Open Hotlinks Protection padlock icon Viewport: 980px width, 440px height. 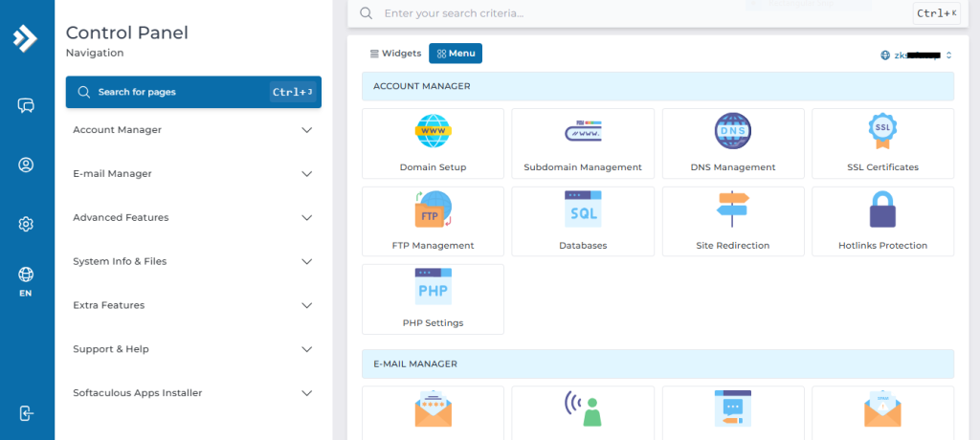pyautogui.click(x=882, y=209)
